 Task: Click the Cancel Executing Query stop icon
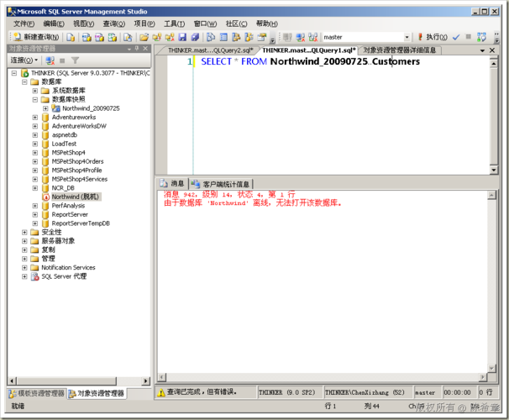coord(469,37)
